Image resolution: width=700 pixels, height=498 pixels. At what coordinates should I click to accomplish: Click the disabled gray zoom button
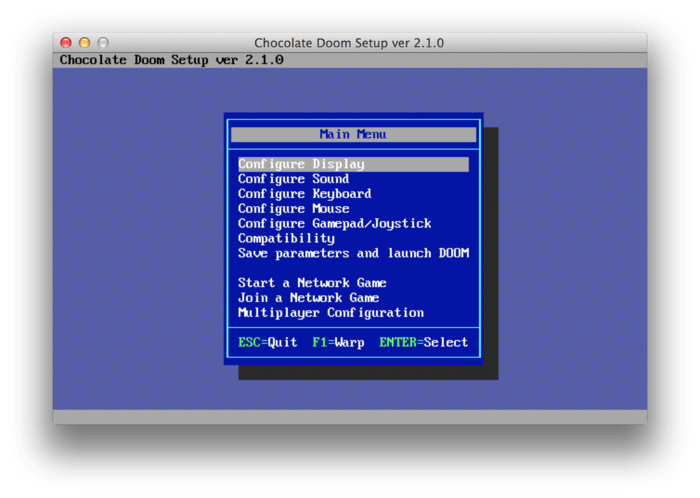[x=103, y=42]
